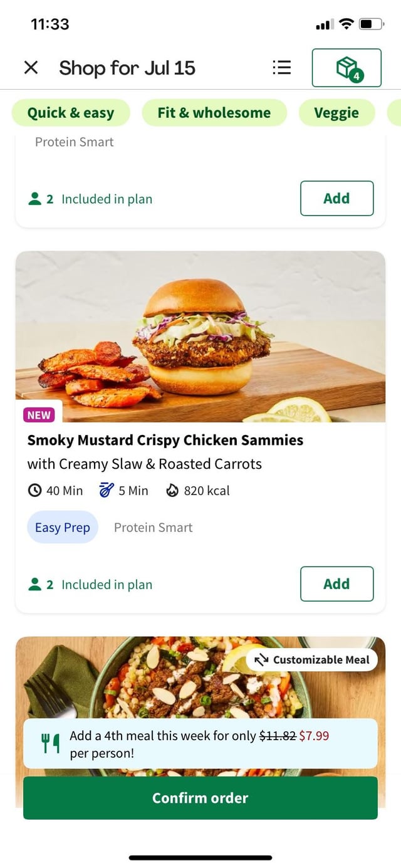This screenshot has height=868, width=401.
Task: Tap the 40 Min clock icon
Action: [35, 491]
